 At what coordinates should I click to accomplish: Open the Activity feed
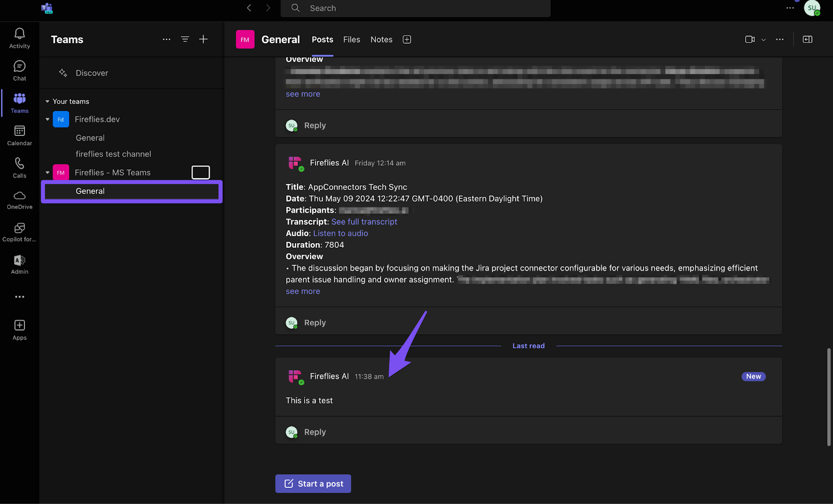click(19, 38)
